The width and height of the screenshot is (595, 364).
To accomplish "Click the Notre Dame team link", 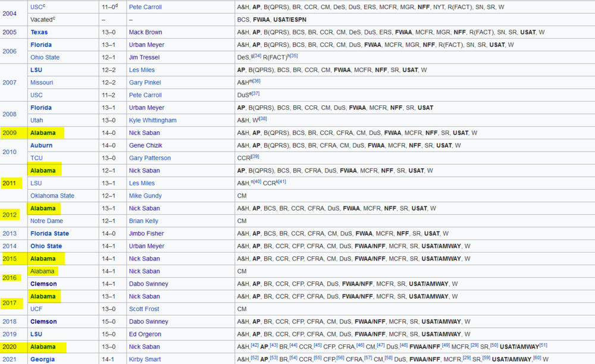I will point(46,221).
